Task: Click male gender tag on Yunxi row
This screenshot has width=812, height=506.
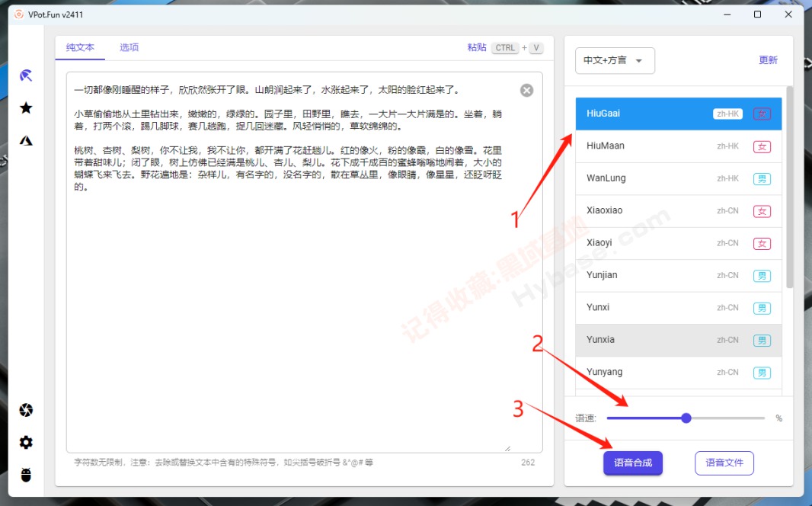Action: click(x=762, y=308)
